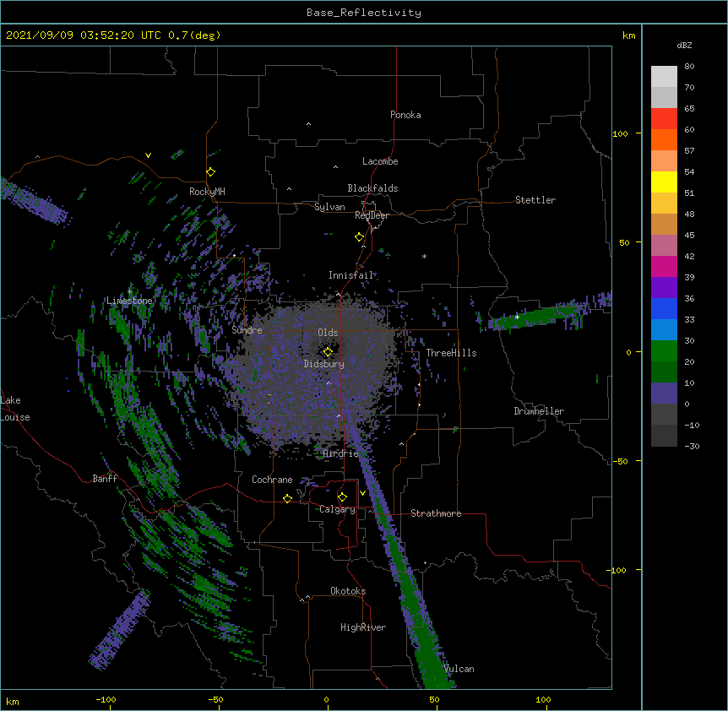Click the yellow V marker northwest of RockyMH

click(148, 155)
